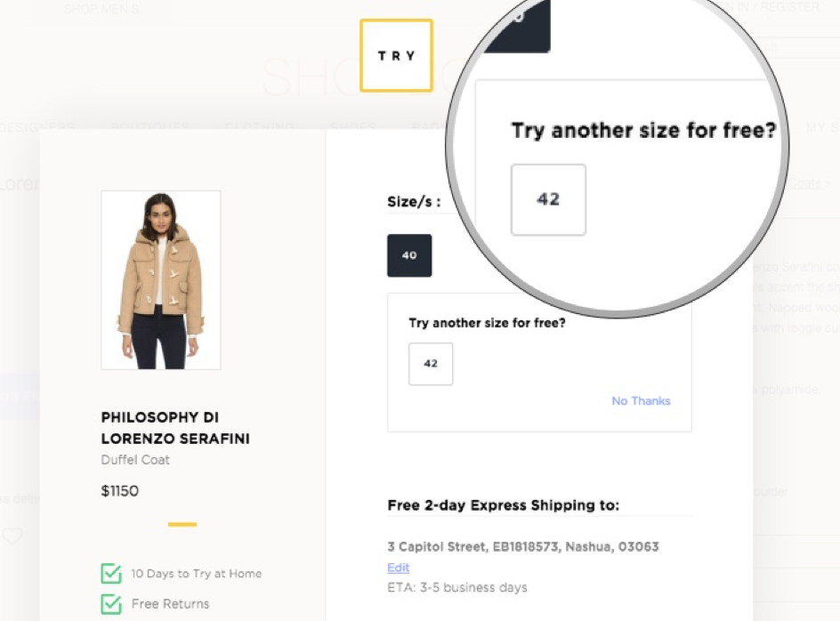Choose size 42 under Try another size
840x621 pixels.
coord(431,364)
